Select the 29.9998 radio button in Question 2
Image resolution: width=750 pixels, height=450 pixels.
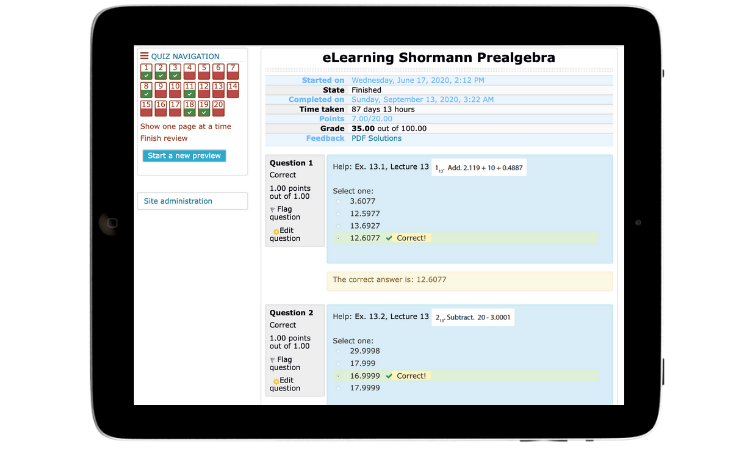(338, 351)
